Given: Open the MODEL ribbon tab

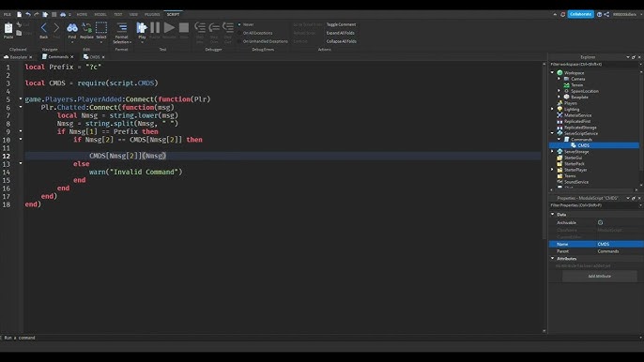Looking at the screenshot, I should [100, 14].
